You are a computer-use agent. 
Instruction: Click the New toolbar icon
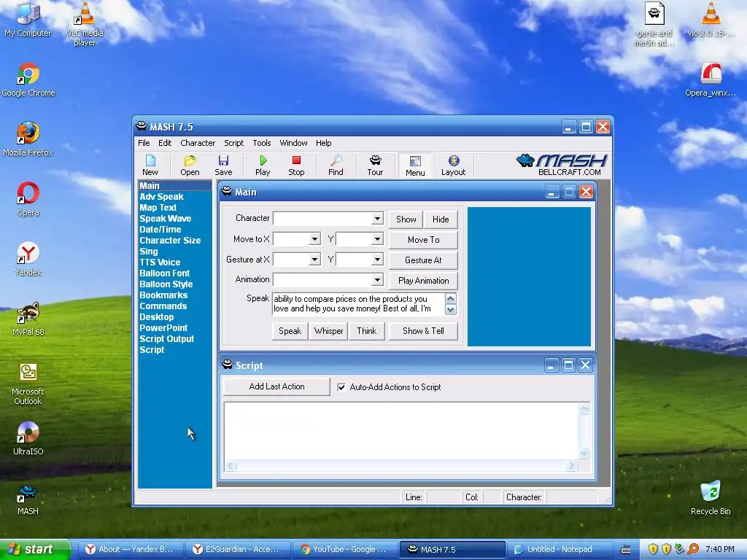pyautogui.click(x=150, y=166)
